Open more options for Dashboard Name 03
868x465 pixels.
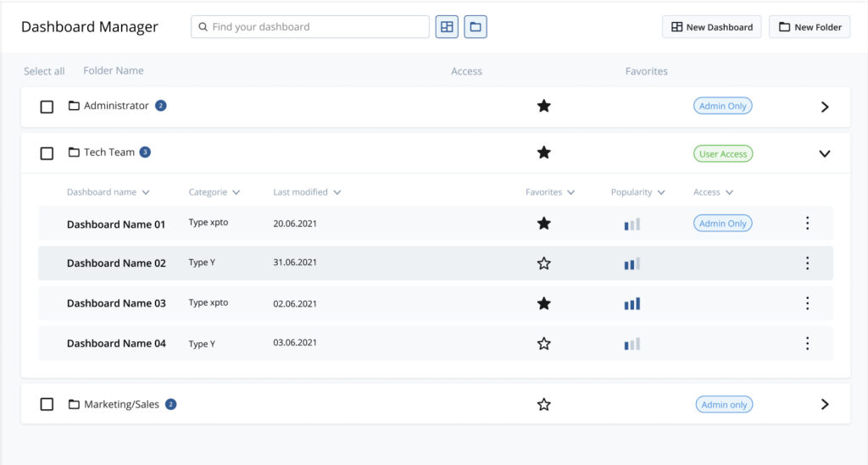pyautogui.click(x=807, y=303)
